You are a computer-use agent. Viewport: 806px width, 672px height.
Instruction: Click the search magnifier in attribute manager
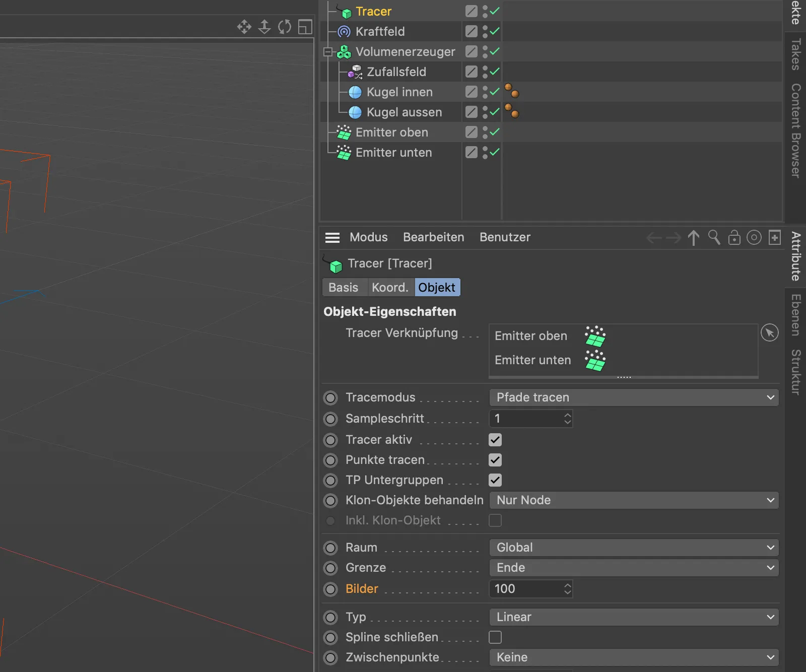coord(714,237)
